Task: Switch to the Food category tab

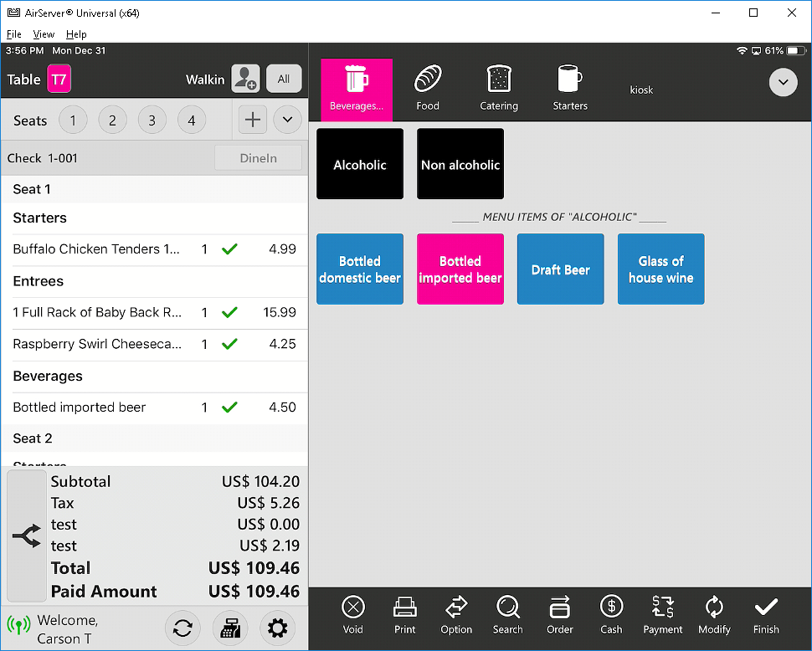Action: coord(428,88)
